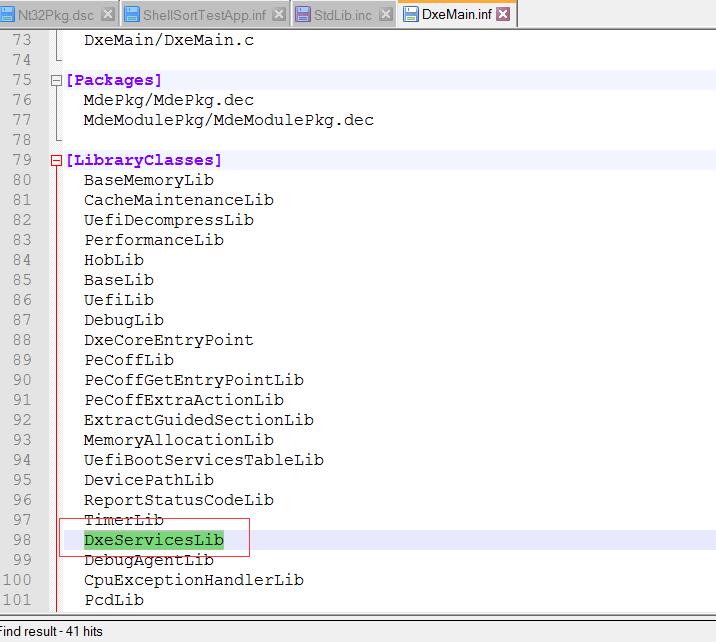Close the ShellSortTestApp.inf tab
The width and height of the screenshot is (716, 642).
(x=279, y=15)
